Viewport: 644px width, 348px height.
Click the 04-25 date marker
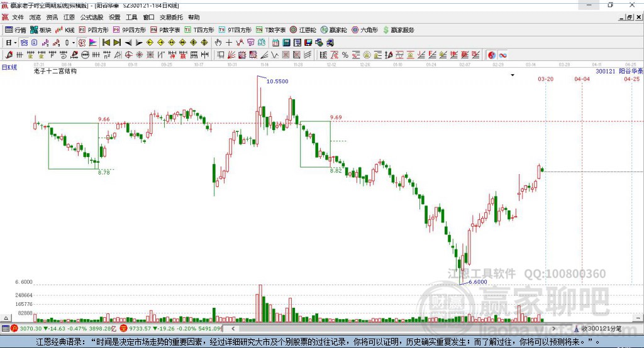click(632, 79)
